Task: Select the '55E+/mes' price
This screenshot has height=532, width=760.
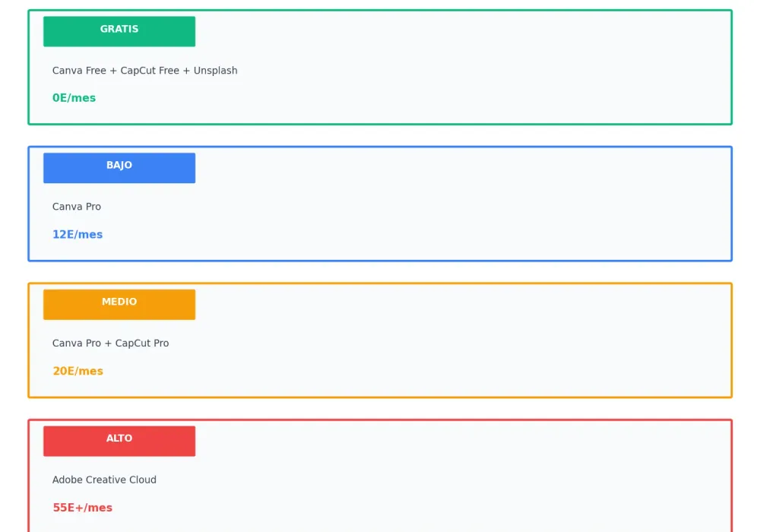Action: click(82, 508)
